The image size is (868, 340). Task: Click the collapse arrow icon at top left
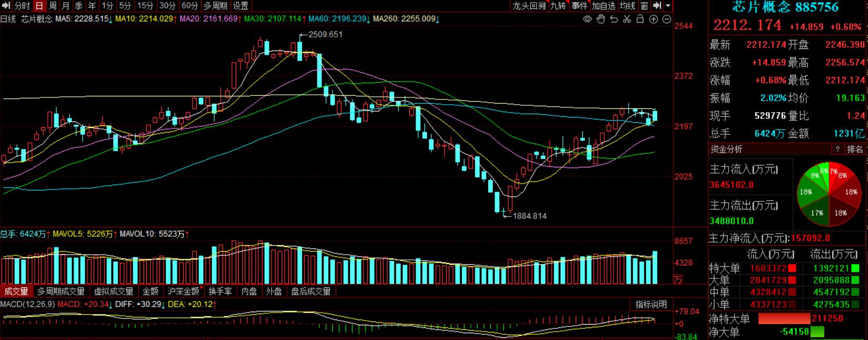[6, 6]
